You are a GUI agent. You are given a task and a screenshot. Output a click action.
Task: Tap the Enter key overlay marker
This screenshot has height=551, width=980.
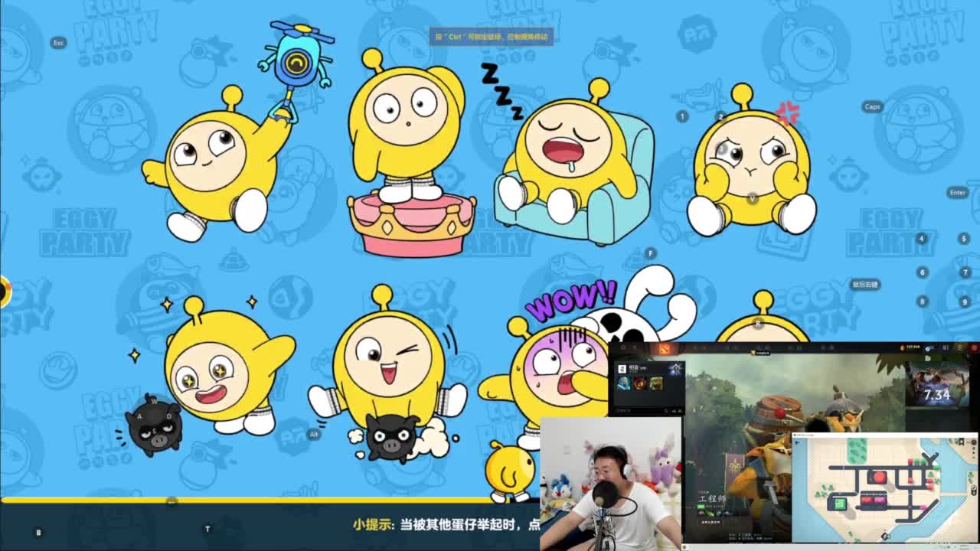958,192
